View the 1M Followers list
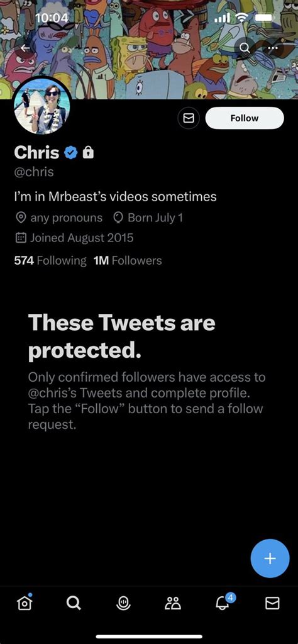This screenshot has height=644, width=298. [x=128, y=260]
